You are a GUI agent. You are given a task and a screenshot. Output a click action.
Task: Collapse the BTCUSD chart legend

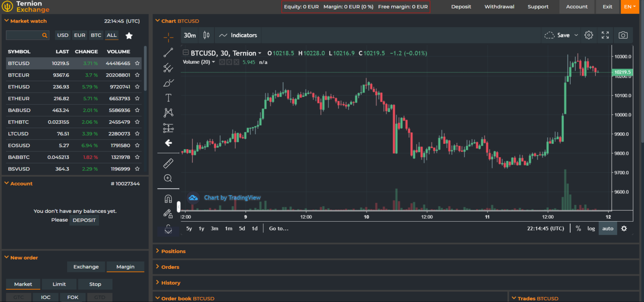[186, 53]
